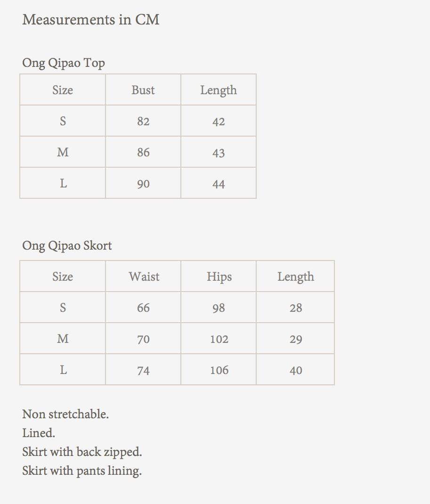430x504 pixels.
Task: Select the Skort length value 40
Action: click(296, 370)
